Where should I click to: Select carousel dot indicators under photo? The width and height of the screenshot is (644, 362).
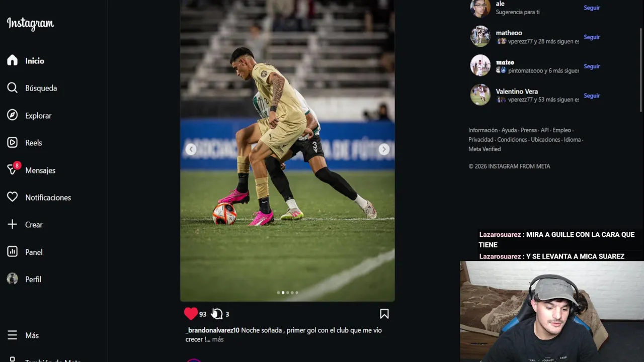pos(287,293)
